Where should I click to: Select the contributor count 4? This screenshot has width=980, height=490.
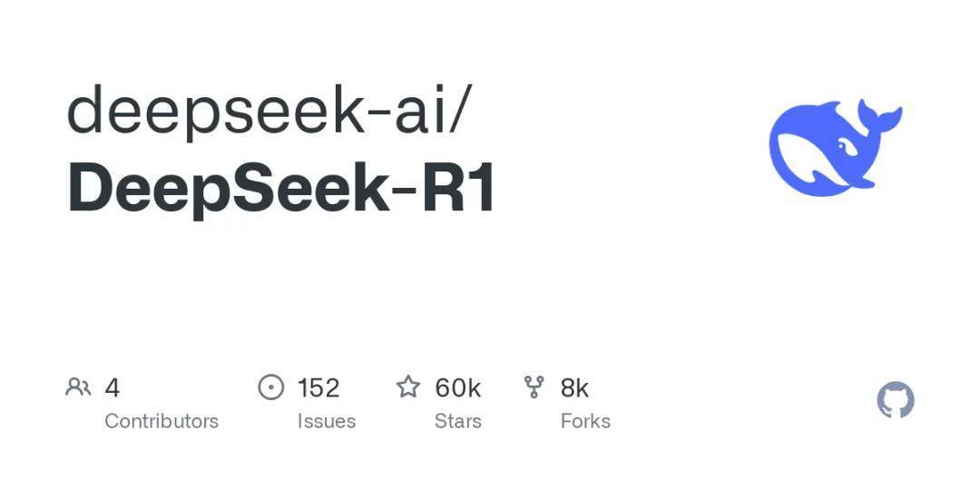tap(112, 388)
